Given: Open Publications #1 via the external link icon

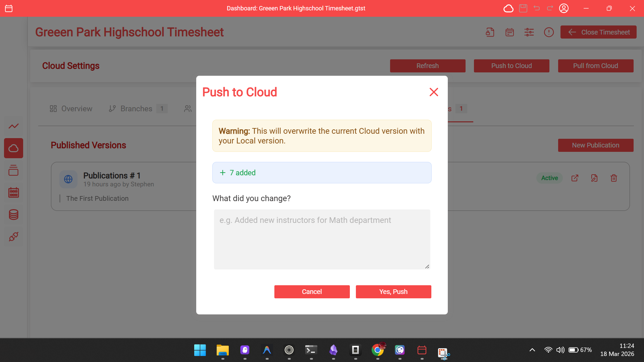Looking at the screenshot, I should click(x=575, y=178).
